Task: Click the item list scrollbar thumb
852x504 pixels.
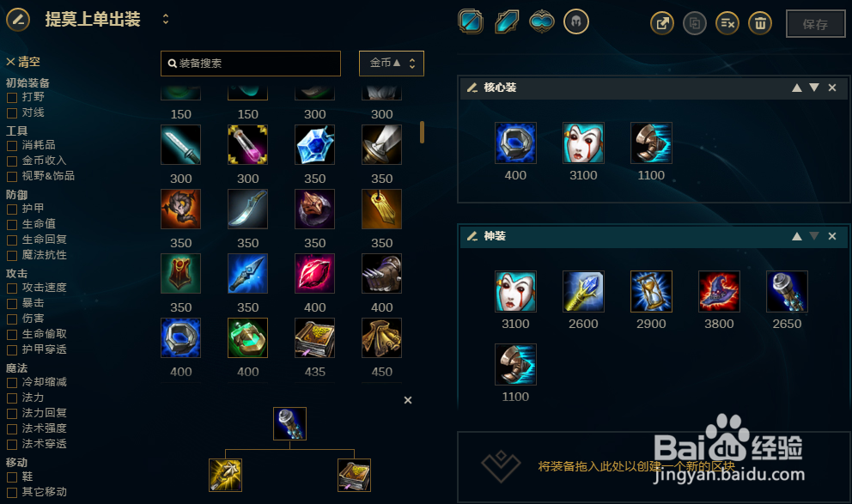Action: click(422, 132)
